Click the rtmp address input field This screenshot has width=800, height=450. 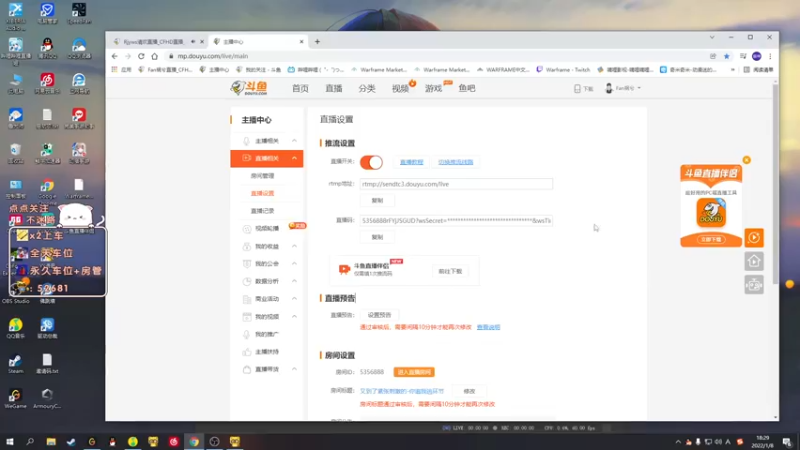tap(456, 184)
